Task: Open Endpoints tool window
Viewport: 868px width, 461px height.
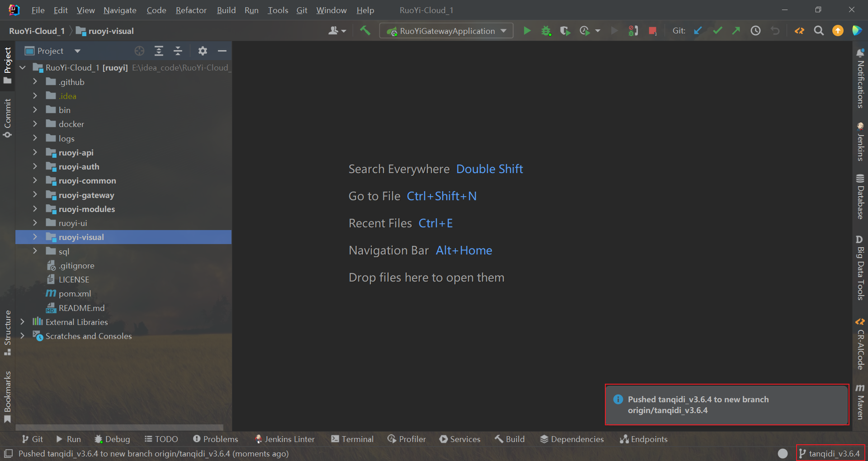Action: click(643, 439)
